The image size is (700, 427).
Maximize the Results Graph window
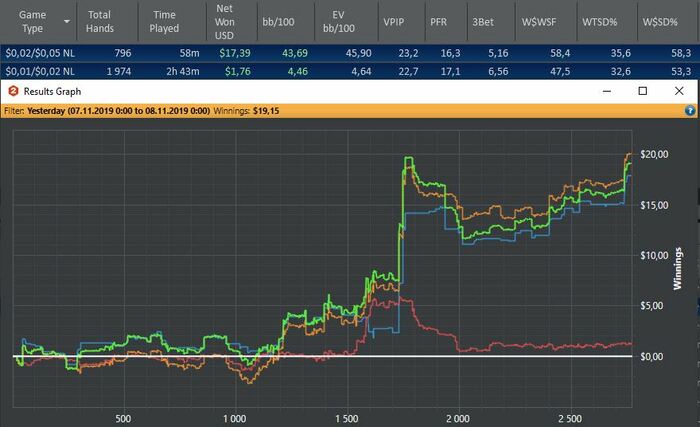pos(643,91)
